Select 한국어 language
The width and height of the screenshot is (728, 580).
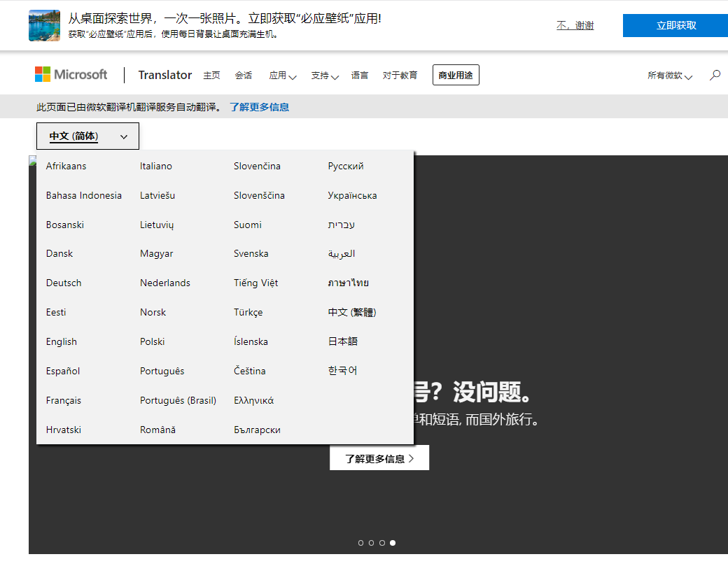click(342, 371)
